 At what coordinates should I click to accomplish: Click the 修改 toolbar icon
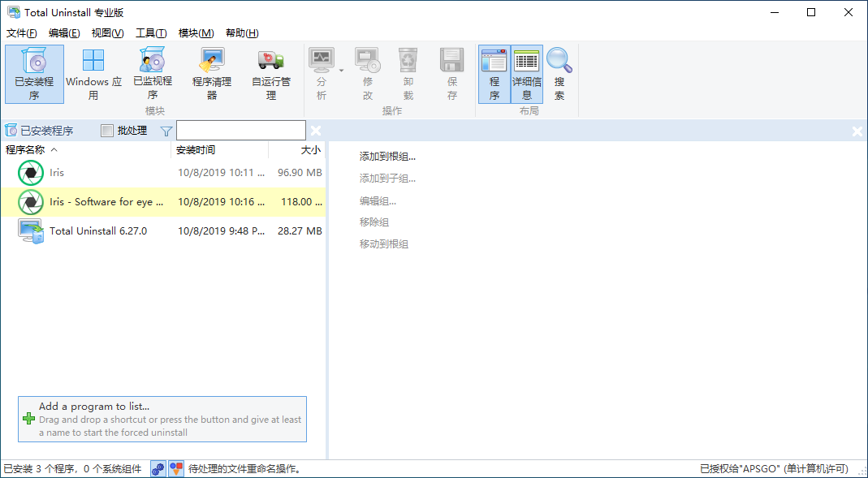368,61
